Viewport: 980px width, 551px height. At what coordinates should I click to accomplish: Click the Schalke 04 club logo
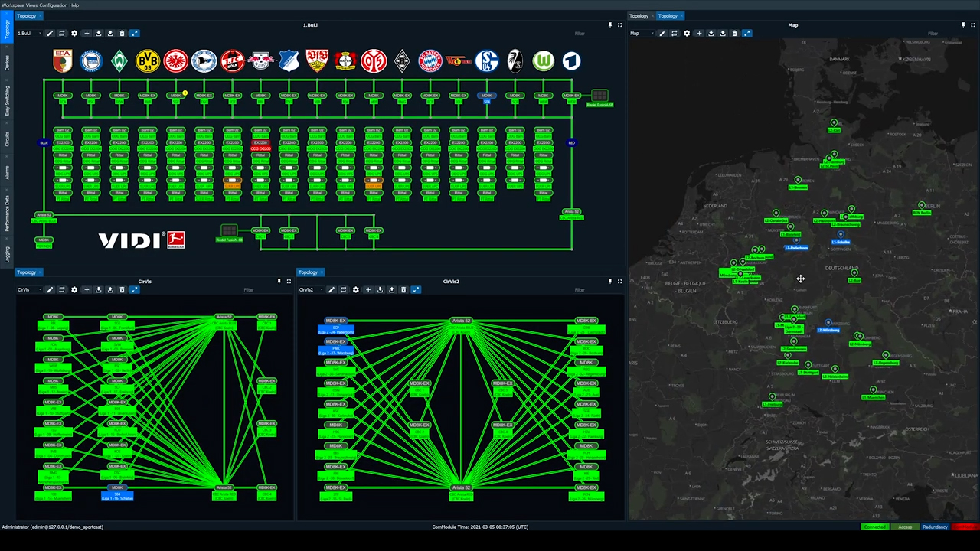tap(487, 61)
